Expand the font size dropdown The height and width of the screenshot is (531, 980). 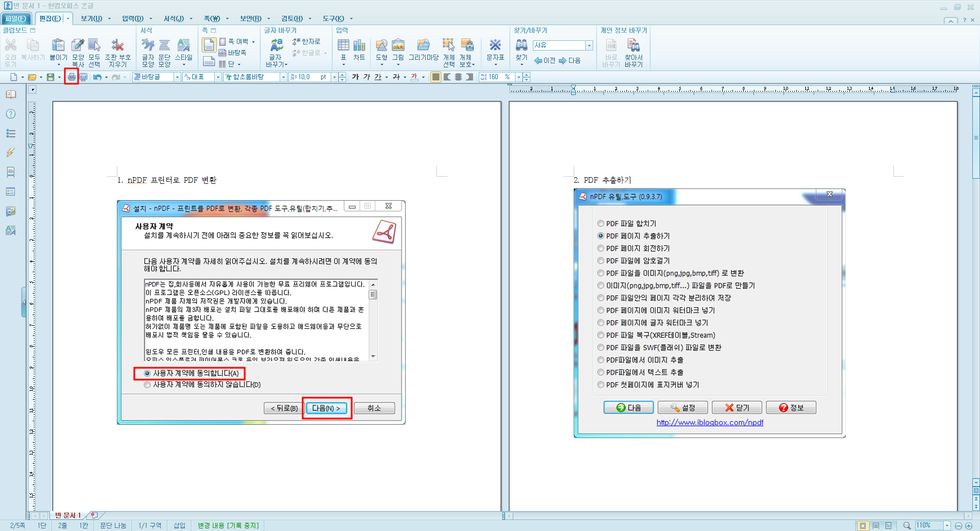[x=335, y=77]
